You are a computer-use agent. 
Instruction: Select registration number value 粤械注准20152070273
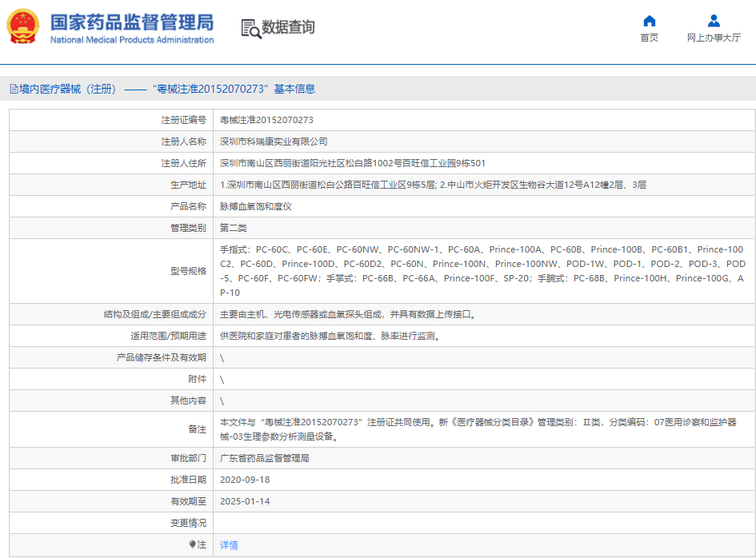[266, 120]
